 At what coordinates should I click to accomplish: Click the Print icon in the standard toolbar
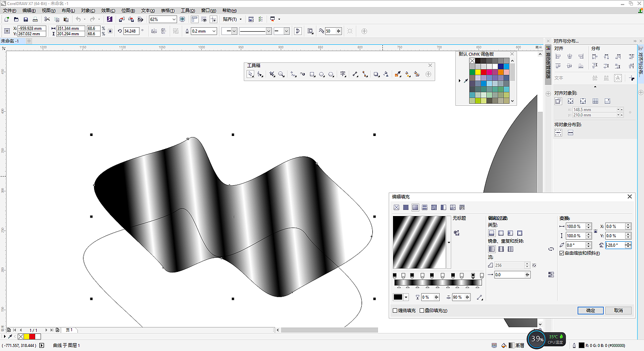point(35,19)
